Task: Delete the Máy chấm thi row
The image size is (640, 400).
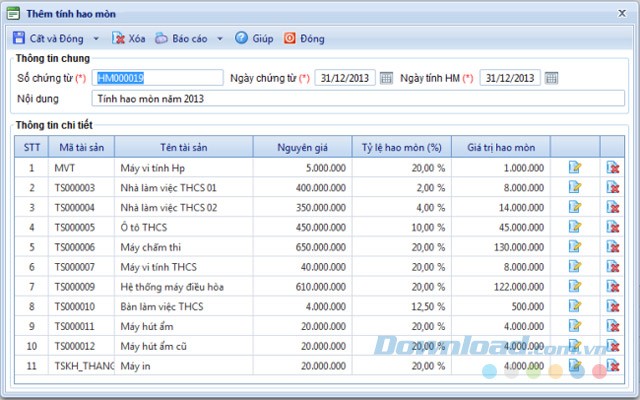Action: [x=612, y=247]
